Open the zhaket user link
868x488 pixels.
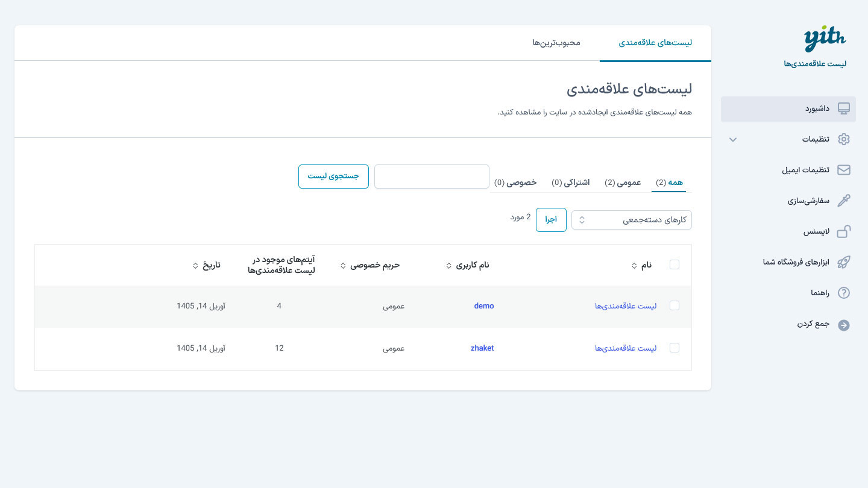[x=482, y=348]
